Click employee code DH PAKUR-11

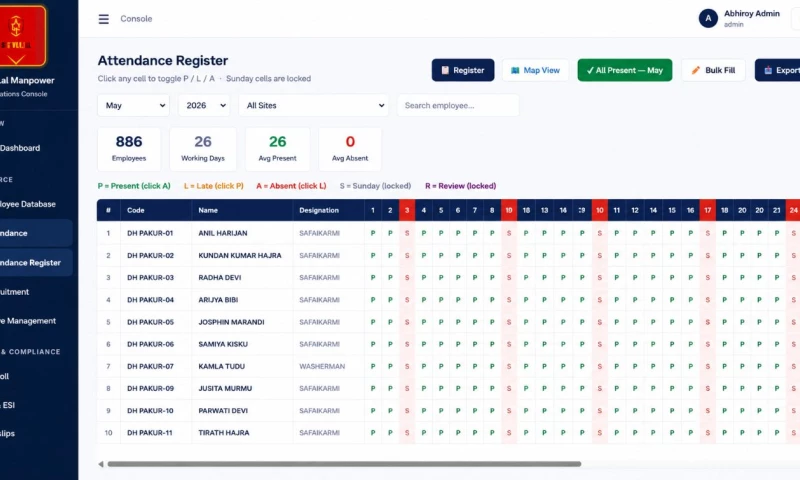click(151, 433)
